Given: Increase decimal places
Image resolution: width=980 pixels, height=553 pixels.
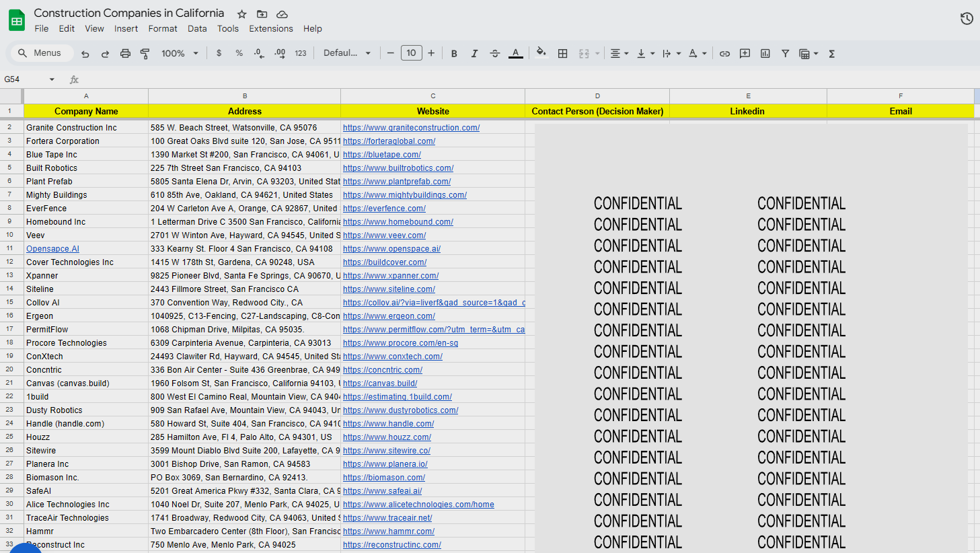Looking at the screenshot, I should 280,53.
